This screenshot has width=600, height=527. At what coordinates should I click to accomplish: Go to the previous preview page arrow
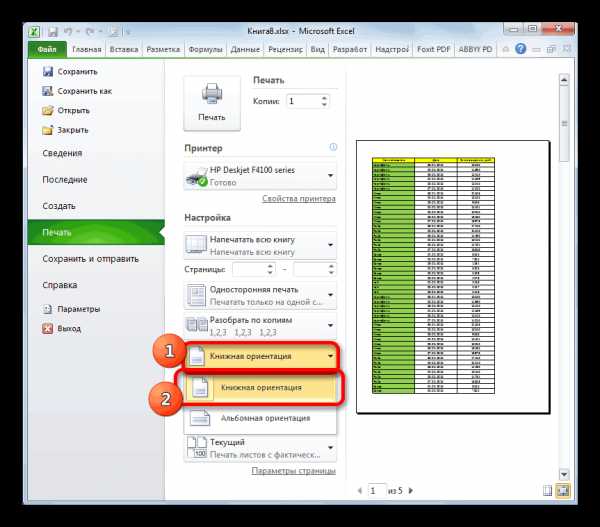pyautogui.click(x=360, y=491)
